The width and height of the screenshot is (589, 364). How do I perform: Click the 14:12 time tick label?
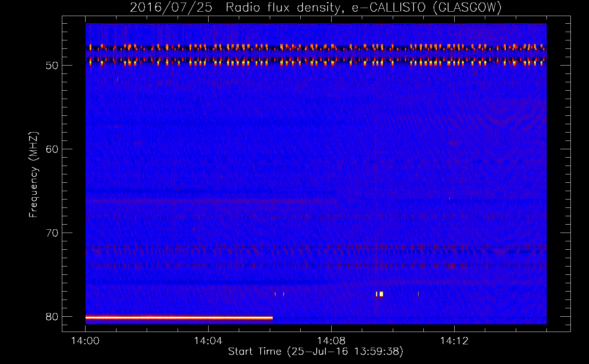[x=454, y=341]
